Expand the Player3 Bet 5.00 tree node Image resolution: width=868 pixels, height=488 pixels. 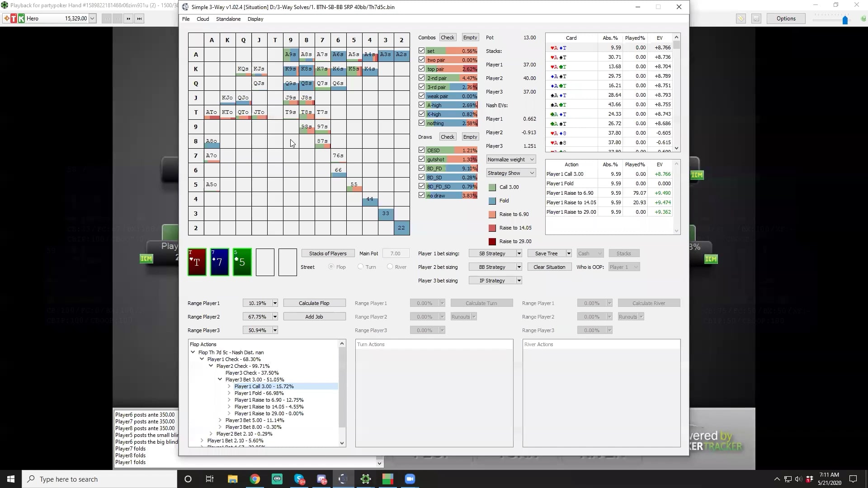click(220, 420)
